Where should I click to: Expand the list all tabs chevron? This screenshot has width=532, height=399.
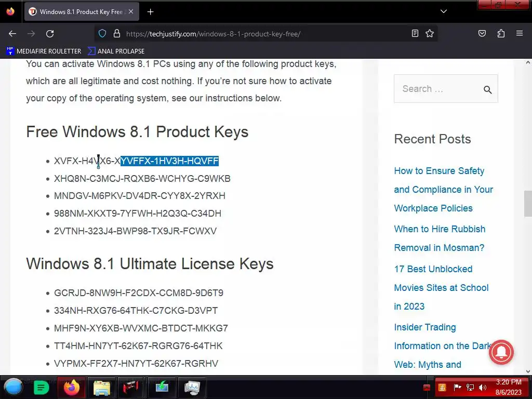pos(444,11)
